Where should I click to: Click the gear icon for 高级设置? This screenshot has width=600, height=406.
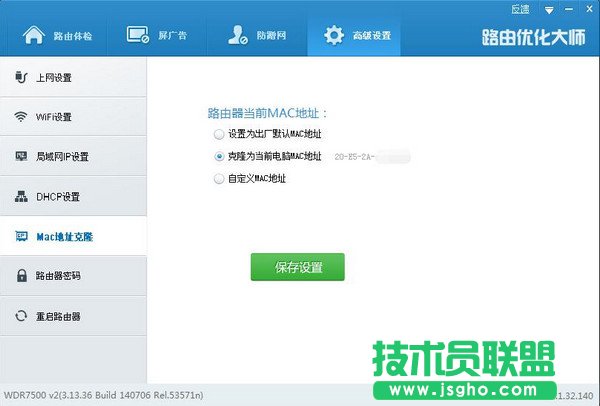[x=334, y=36]
